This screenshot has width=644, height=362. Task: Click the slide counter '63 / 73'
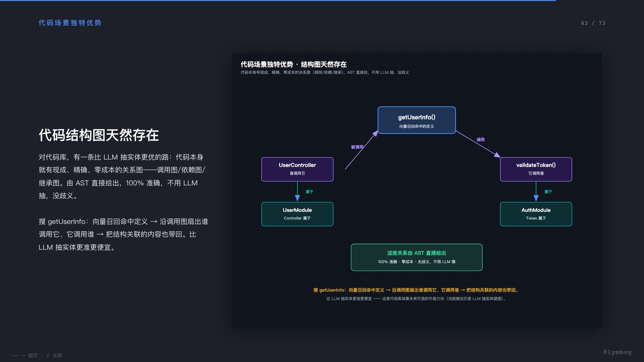[593, 23]
